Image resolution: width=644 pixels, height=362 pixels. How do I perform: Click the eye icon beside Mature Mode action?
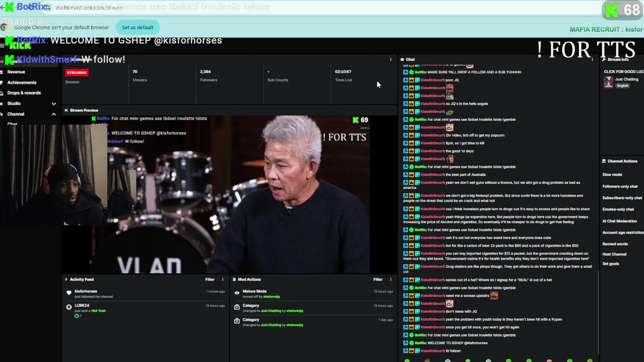(237, 293)
